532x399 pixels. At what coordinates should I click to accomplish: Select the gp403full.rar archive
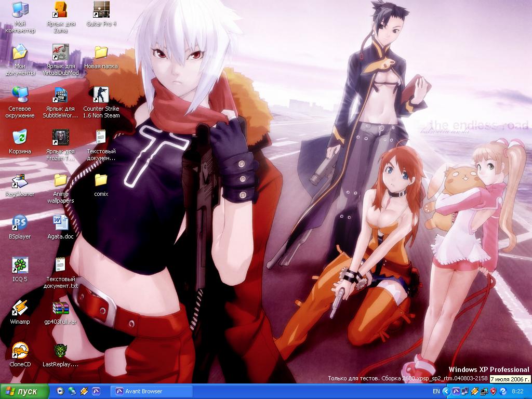60,308
